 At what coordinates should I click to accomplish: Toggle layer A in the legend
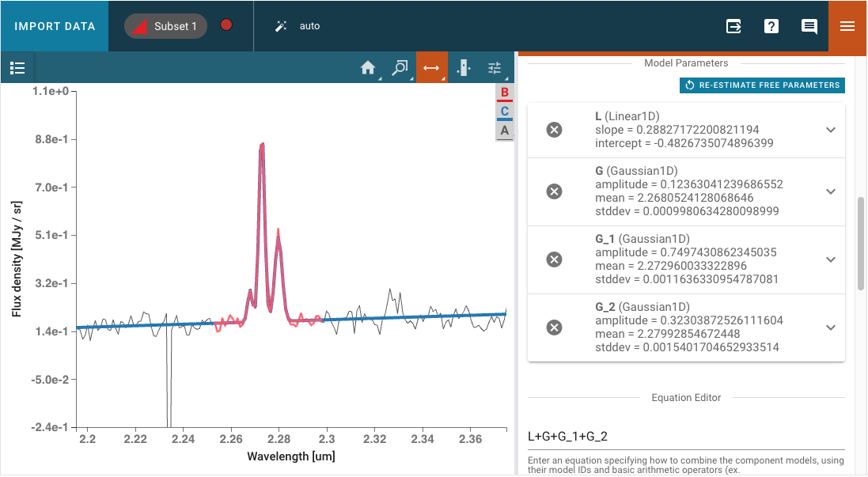click(504, 131)
